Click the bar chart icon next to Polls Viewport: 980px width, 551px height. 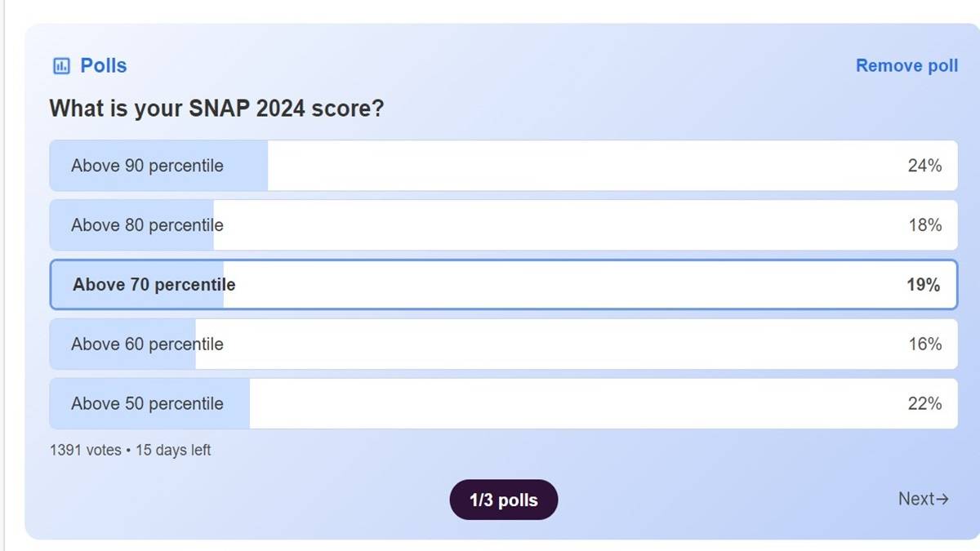(61, 65)
